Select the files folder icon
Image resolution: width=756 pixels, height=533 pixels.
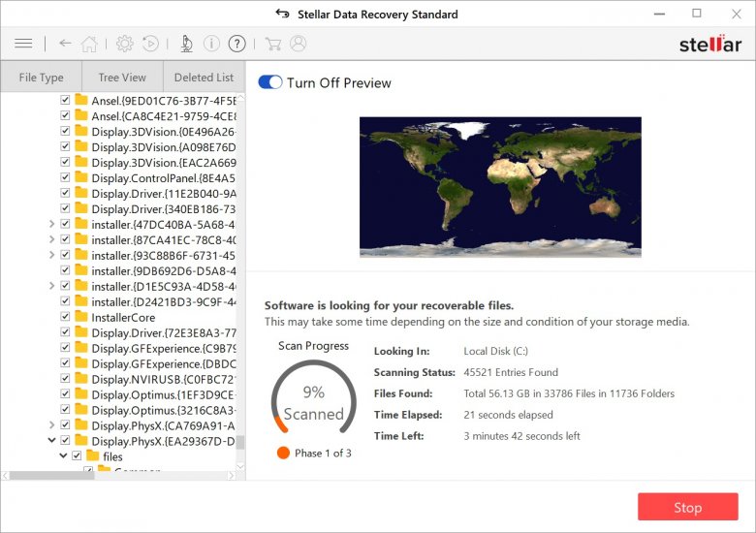(93, 455)
